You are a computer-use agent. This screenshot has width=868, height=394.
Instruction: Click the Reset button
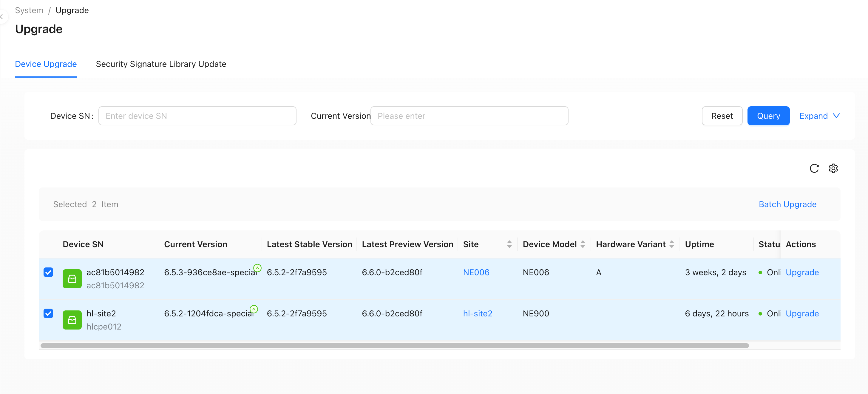[x=722, y=116]
